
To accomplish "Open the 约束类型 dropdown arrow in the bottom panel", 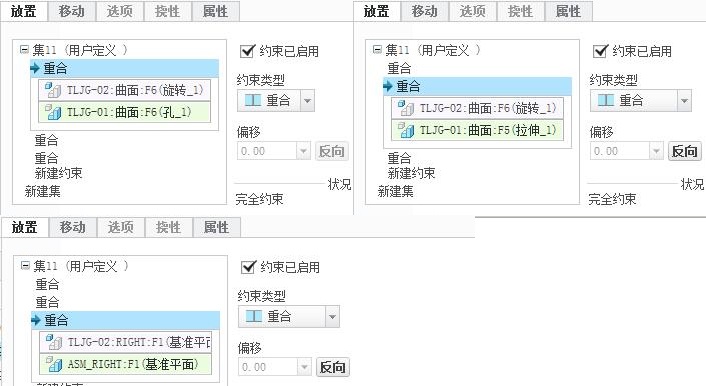I will coord(332,317).
